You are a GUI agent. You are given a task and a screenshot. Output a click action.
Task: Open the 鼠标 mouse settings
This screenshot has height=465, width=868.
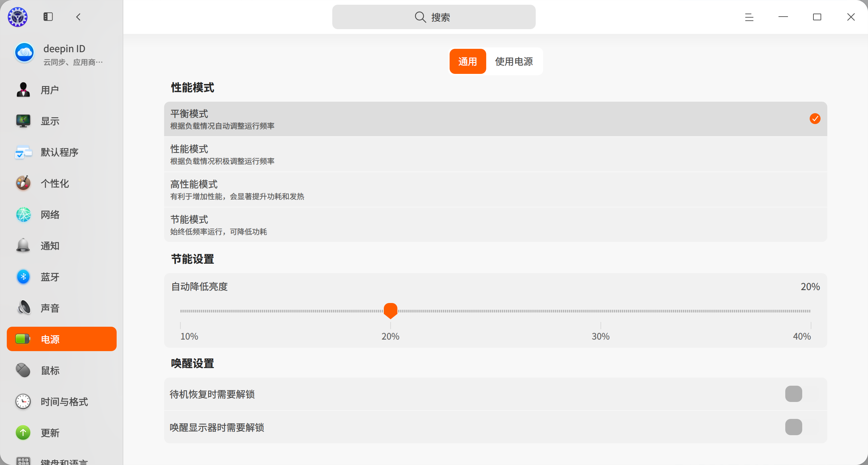[x=62, y=370]
